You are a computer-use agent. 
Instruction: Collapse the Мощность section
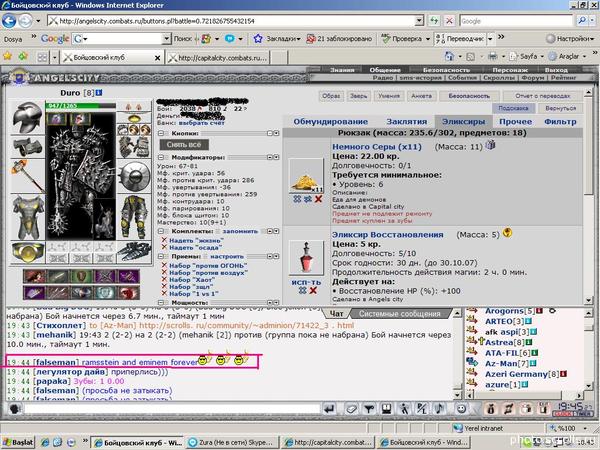pyautogui.click(x=161, y=302)
